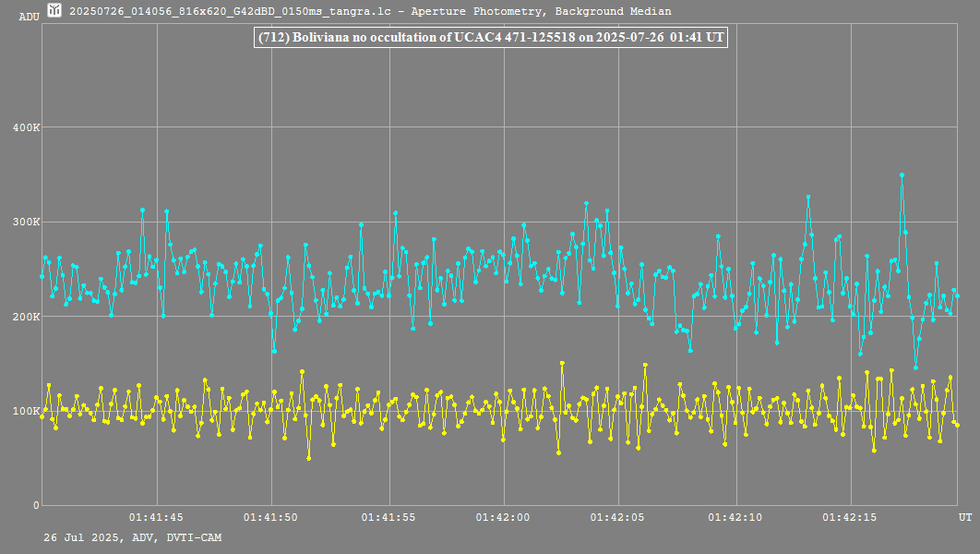The height and width of the screenshot is (554, 980).
Task: Click the 200K y-axis label
Action: pos(26,317)
